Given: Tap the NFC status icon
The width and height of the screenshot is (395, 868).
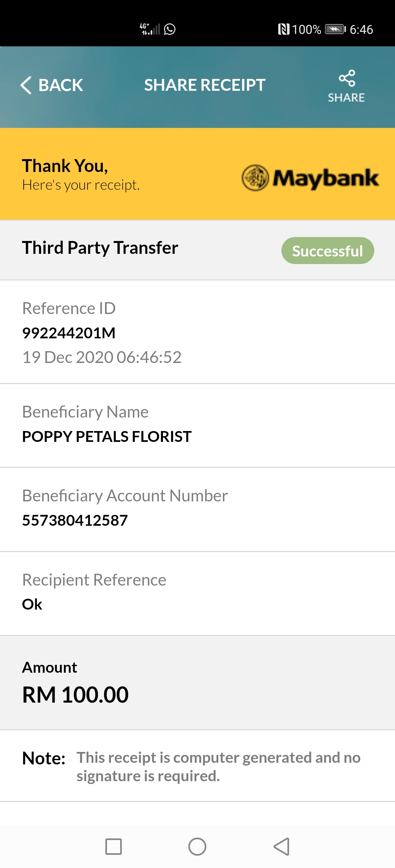Looking at the screenshot, I should pyautogui.click(x=284, y=29).
